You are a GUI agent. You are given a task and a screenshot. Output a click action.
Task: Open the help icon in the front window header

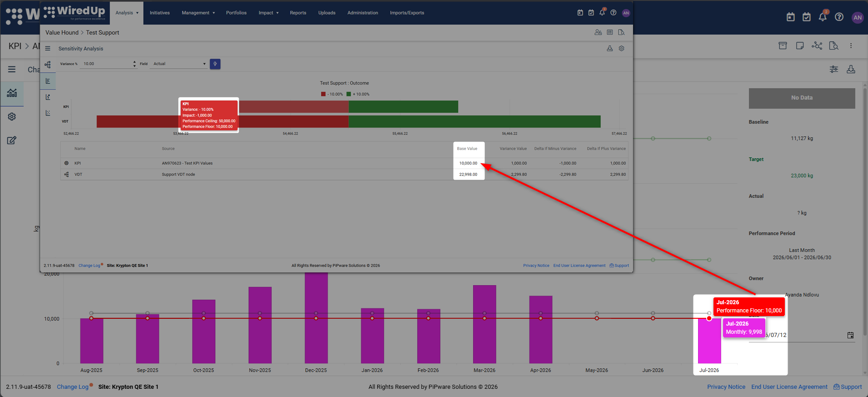pos(614,13)
